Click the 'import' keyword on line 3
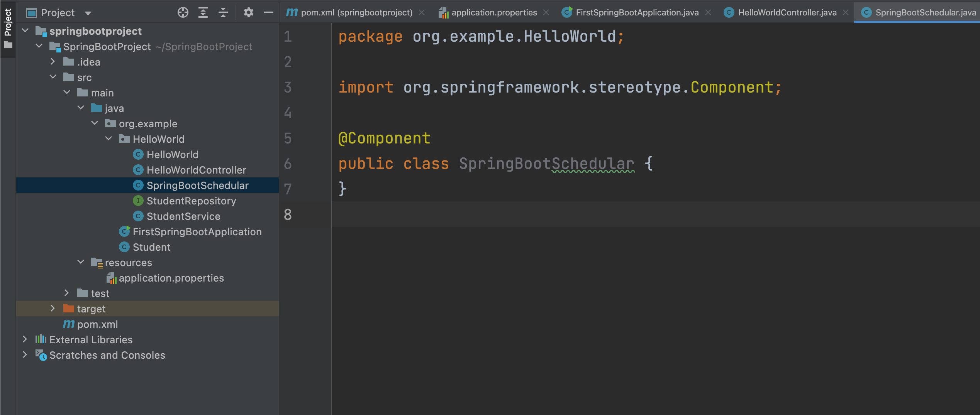The width and height of the screenshot is (980, 415). (x=366, y=87)
